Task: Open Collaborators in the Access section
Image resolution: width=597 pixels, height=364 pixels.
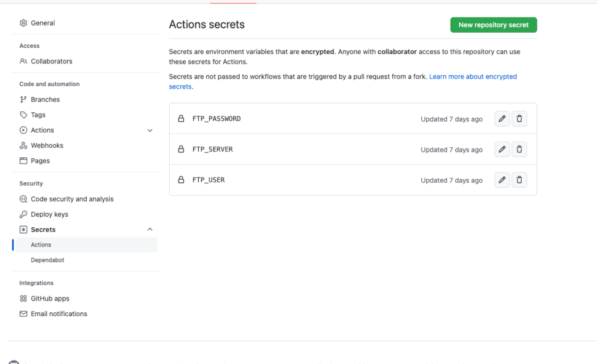Action: click(51, 61)
